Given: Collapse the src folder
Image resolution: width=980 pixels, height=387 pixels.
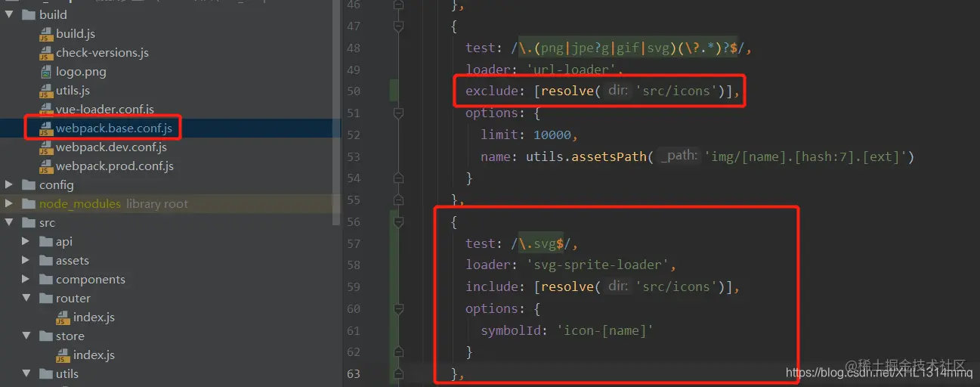Looking at the screenshot, I should point(9,223).
